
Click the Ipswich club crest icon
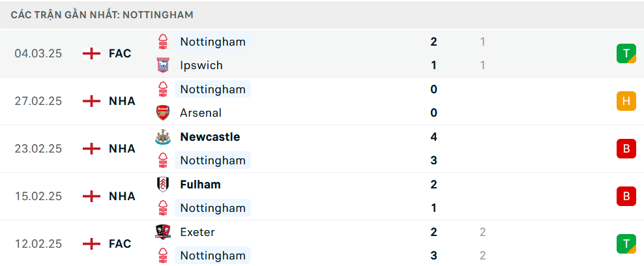(x=162, y=65)
